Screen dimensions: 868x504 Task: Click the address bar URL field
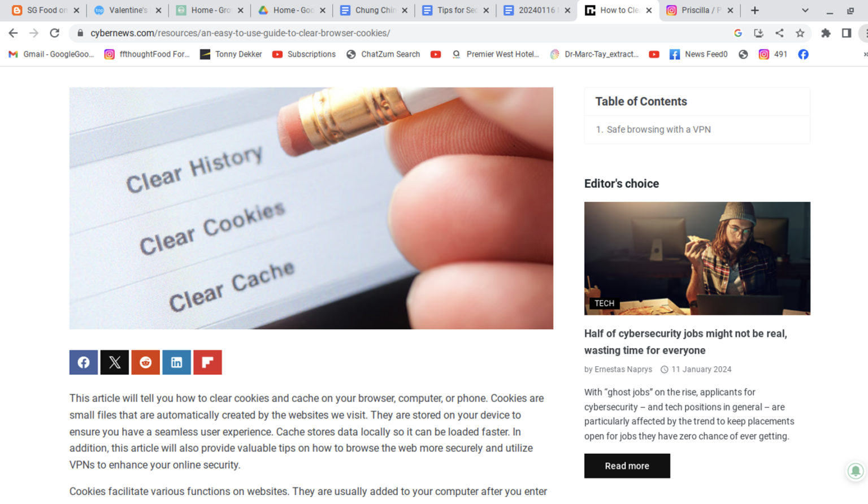tap(396, 33)
